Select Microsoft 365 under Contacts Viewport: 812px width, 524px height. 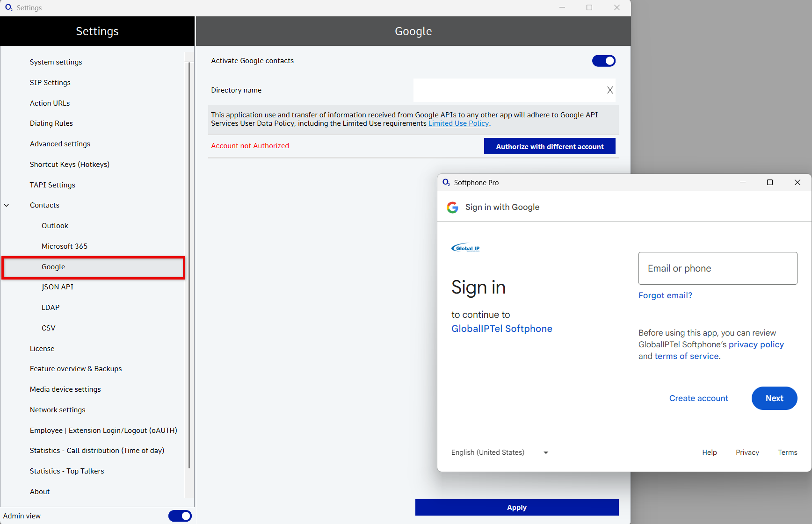[x=65, y=246]
